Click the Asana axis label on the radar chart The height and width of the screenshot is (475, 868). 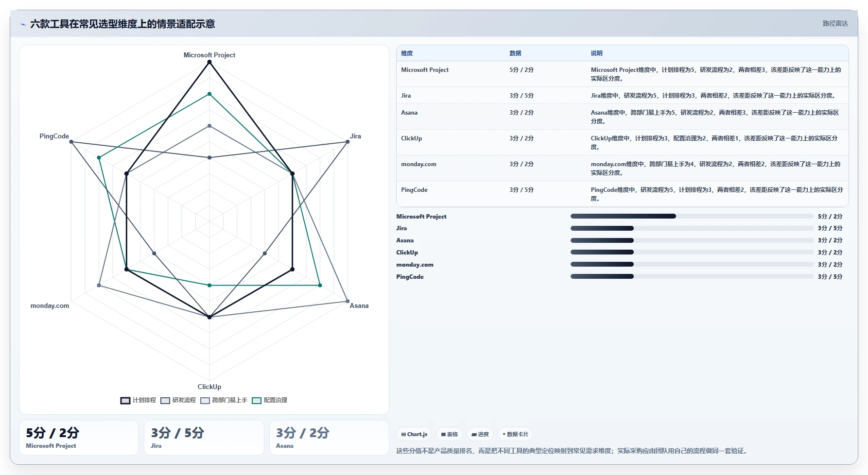pos(359,305)
